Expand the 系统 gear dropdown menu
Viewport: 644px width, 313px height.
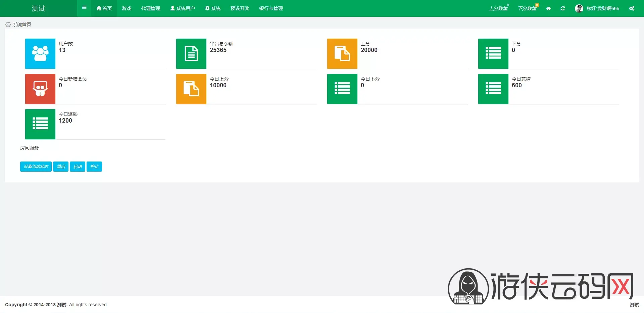click(213, 8)
